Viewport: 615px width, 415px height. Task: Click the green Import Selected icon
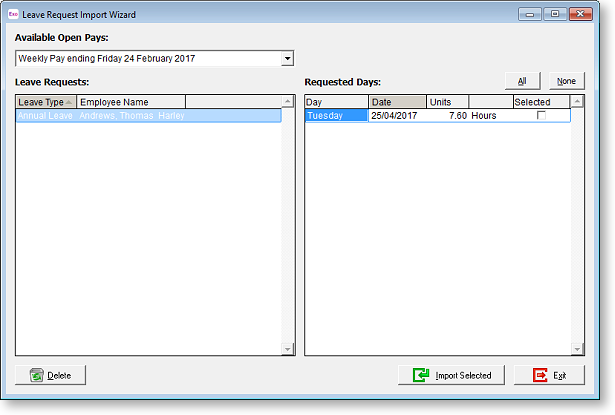tap(421, 375)
